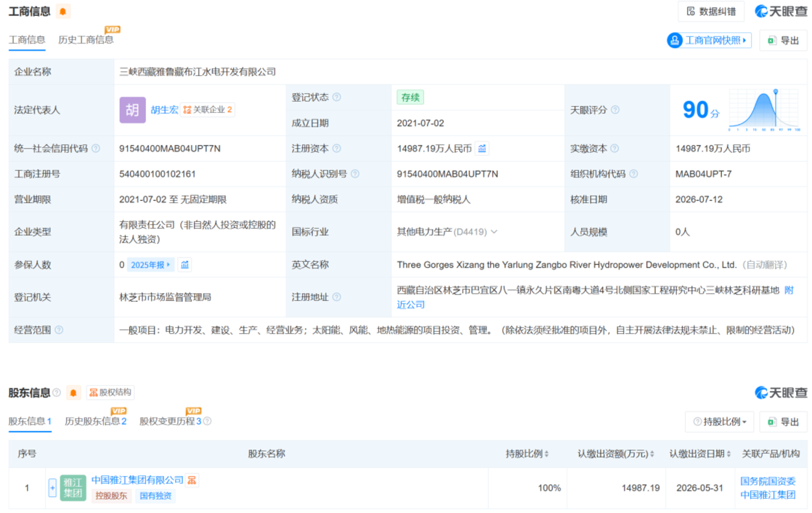Open the 持股比例 dropdown filter
Viewport: 812px width, 513px height.
719,422
